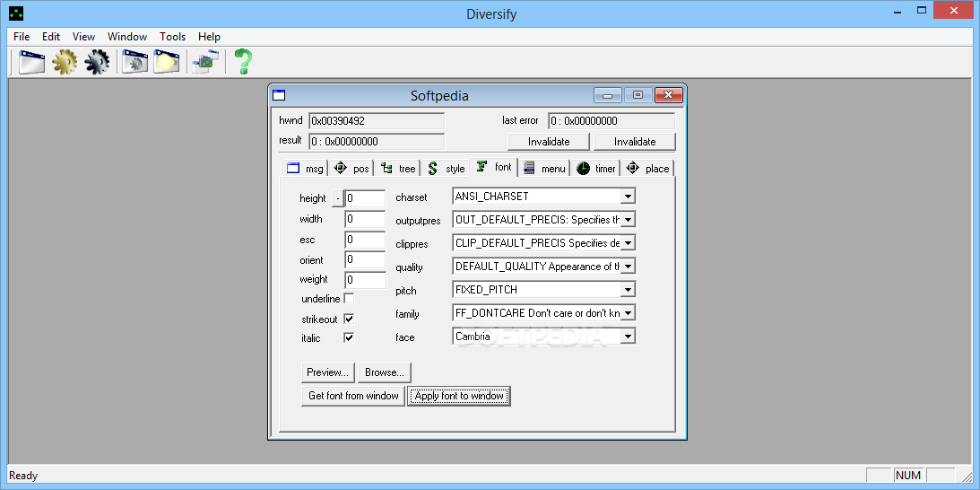The width and height of the screenshot is (980, 490).
Task: Click into the orient input field
Action: (x=366, y=259)
